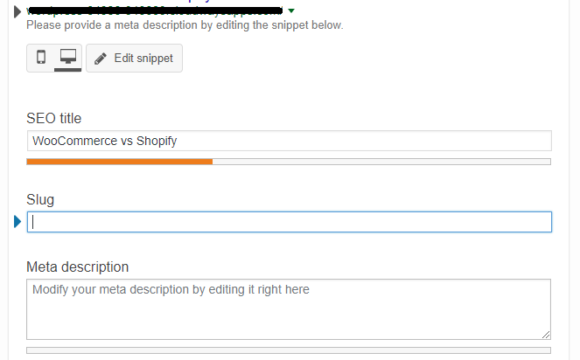Click the blue caret beside the Slug field
580x360 pixels.
coord(17,222)
